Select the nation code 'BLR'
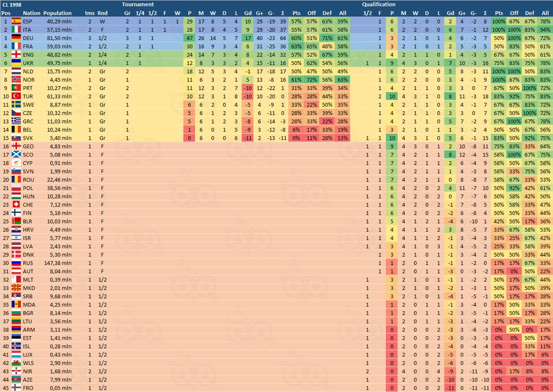This screenshot has width=553, height=392. (28, 221)
